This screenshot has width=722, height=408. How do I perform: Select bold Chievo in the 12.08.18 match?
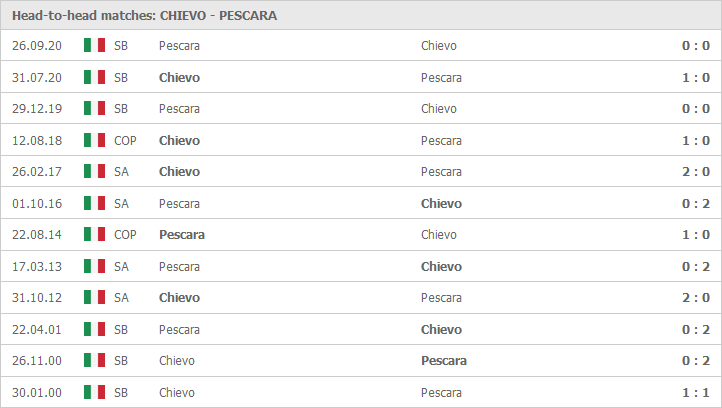pyautogui.click(x=179, y=140)
